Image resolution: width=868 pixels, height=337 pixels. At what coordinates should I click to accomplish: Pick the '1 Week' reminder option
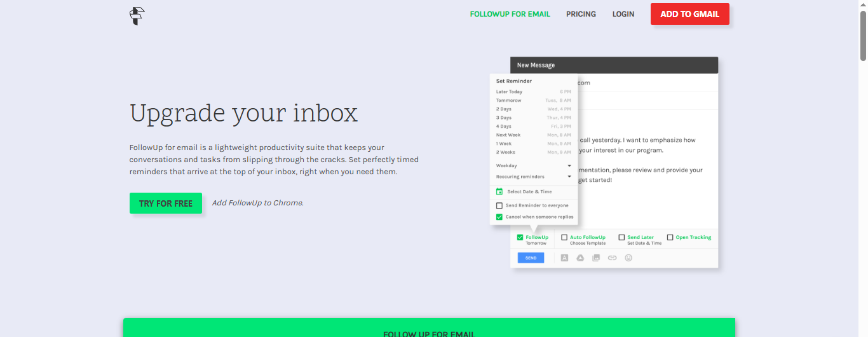pyautogui.click(x=534, y=144)
